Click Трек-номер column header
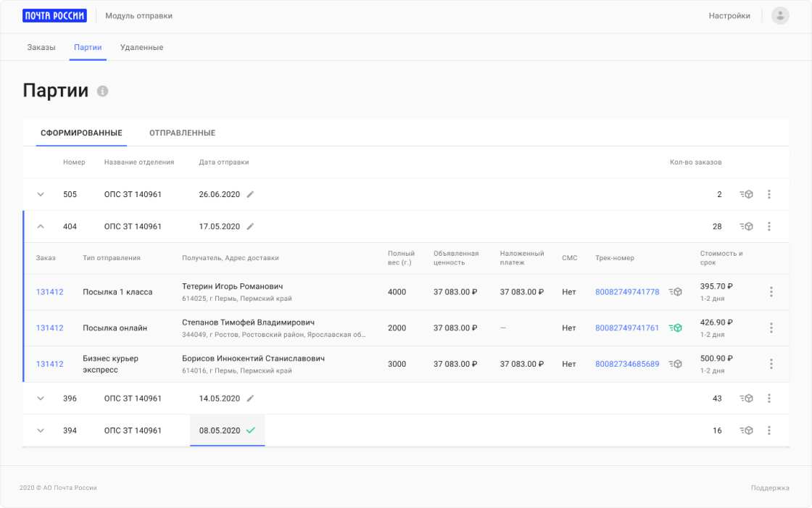 click(615, 258)
